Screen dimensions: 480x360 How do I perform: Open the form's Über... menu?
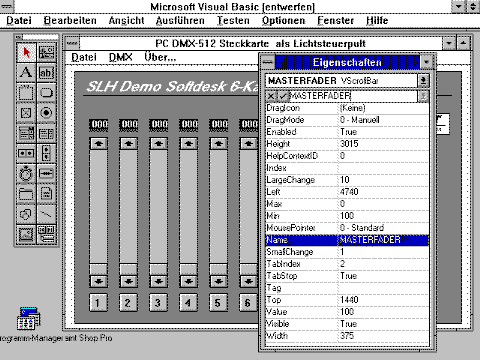[x=160, y=57]
